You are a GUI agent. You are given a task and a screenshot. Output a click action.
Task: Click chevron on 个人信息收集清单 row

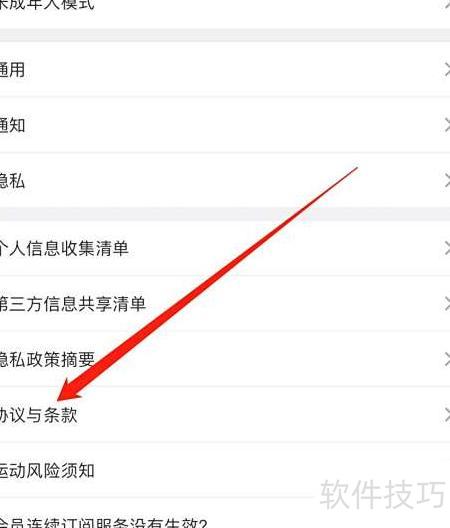447,249
